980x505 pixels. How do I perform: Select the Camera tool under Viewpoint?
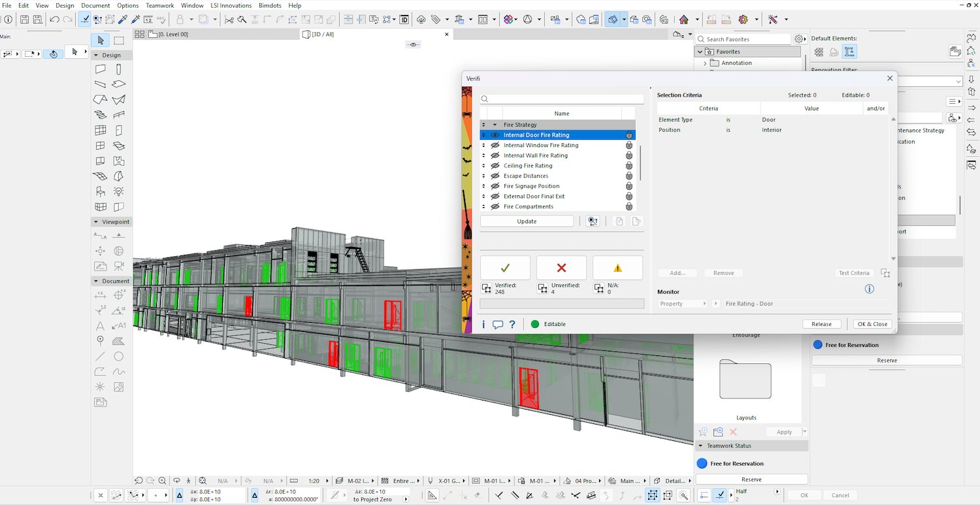[x=118, y=266]
